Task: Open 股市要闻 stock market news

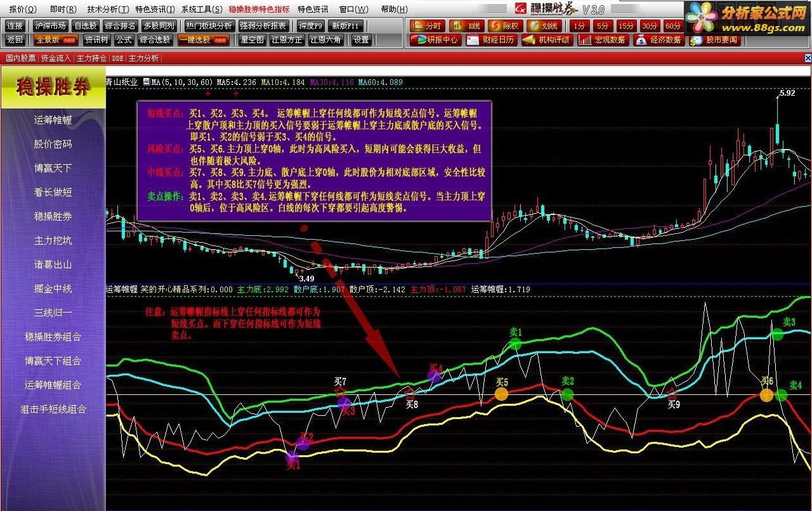Action: coord(714,40)
